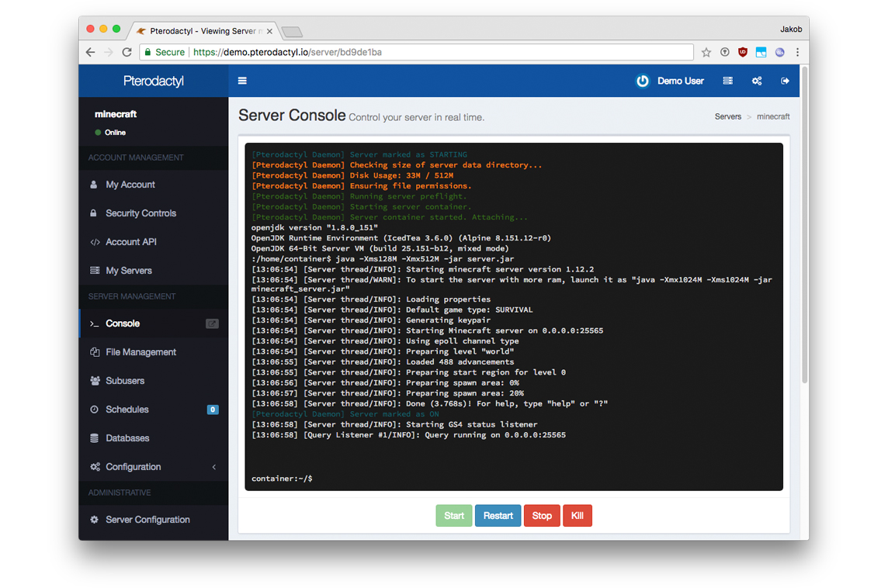
Task: Click the Schedules clock icon
Action: pyautogui.click(x=94, y=409)
